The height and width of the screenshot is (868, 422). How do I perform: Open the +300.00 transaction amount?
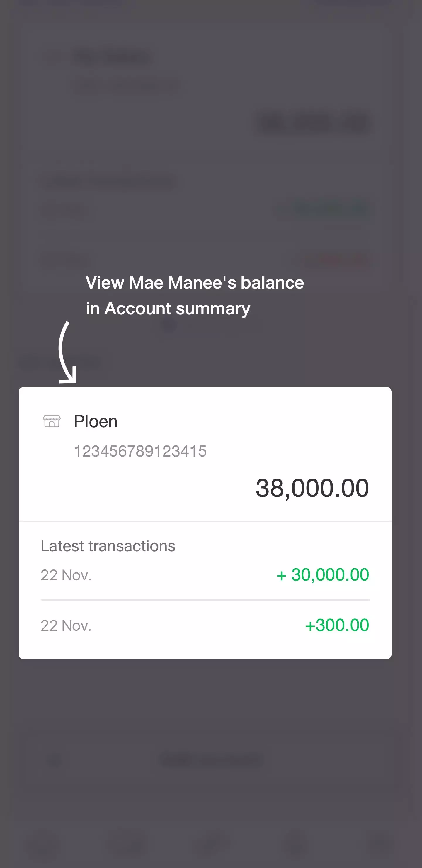tap(337, 625)
